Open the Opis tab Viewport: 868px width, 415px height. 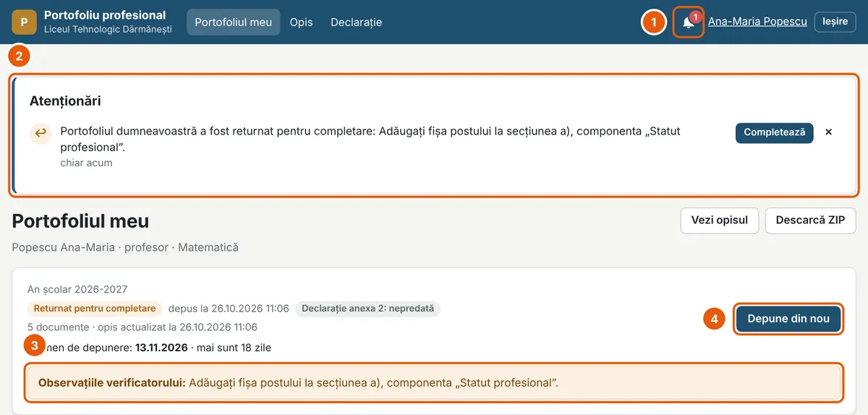(x=301, y=22)
